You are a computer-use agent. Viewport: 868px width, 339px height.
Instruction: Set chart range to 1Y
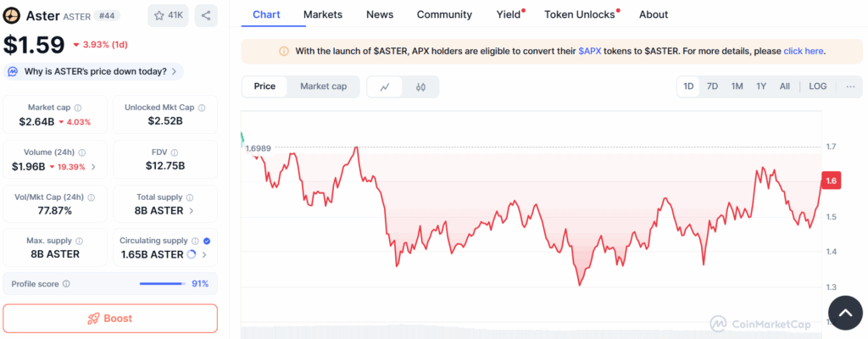click(x=761, y=86)
